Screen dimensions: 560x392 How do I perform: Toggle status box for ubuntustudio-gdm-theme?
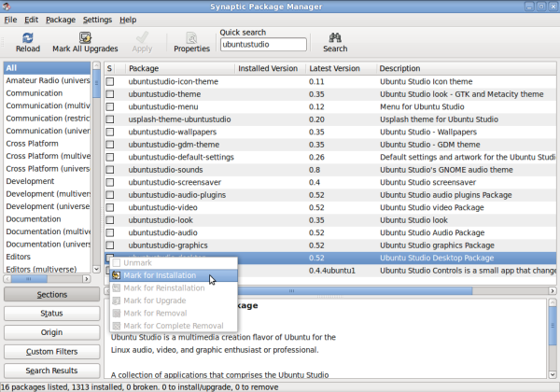click(110, 145)
